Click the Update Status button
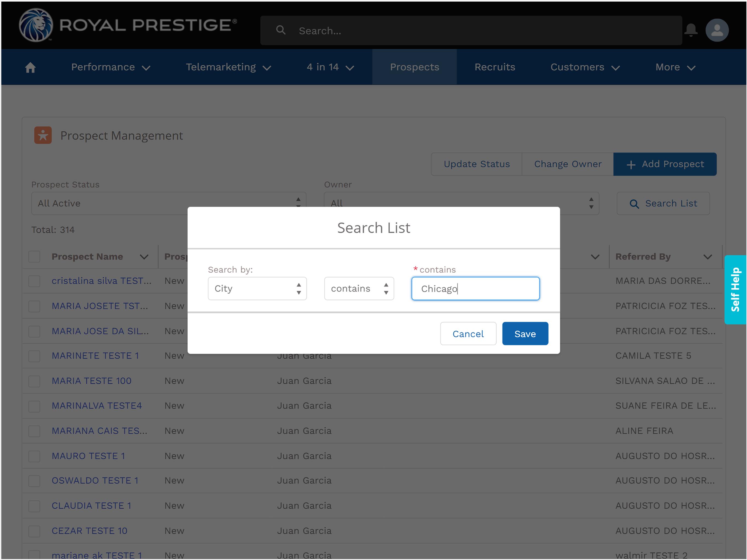The image size is (747, 560). (477, 164)
